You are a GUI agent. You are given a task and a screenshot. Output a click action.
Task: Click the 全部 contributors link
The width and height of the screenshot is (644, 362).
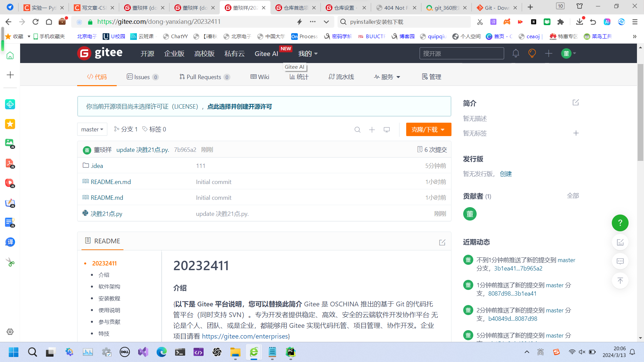tap(573, 196)
